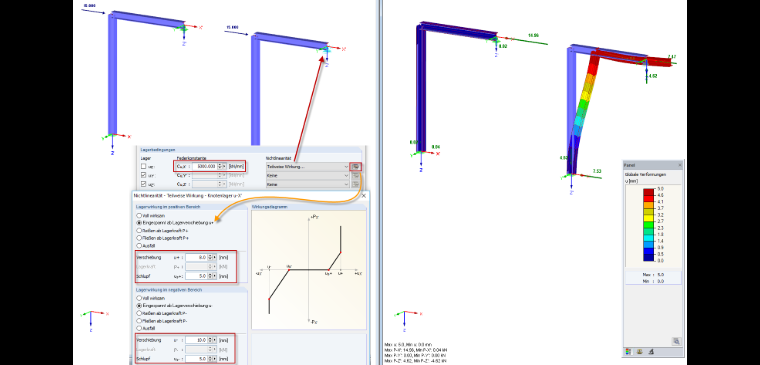
Task: Open factors tab icon at Panel bottom
Action: point(640,351)
